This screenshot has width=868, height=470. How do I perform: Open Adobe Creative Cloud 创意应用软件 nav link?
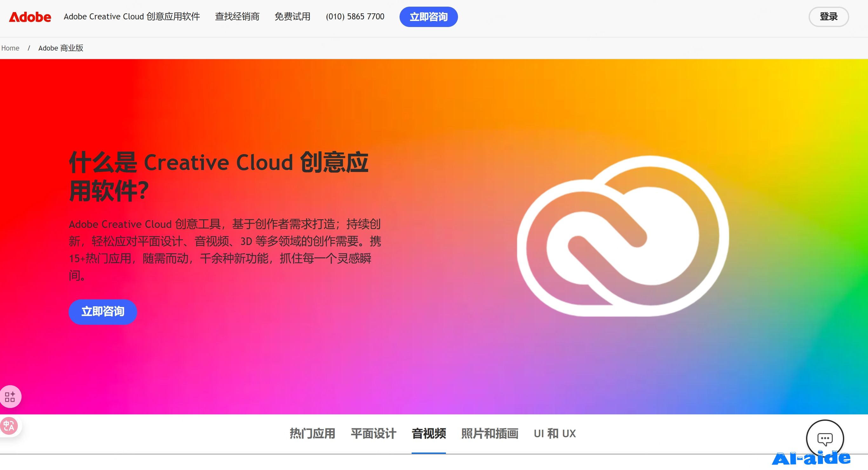132,17
